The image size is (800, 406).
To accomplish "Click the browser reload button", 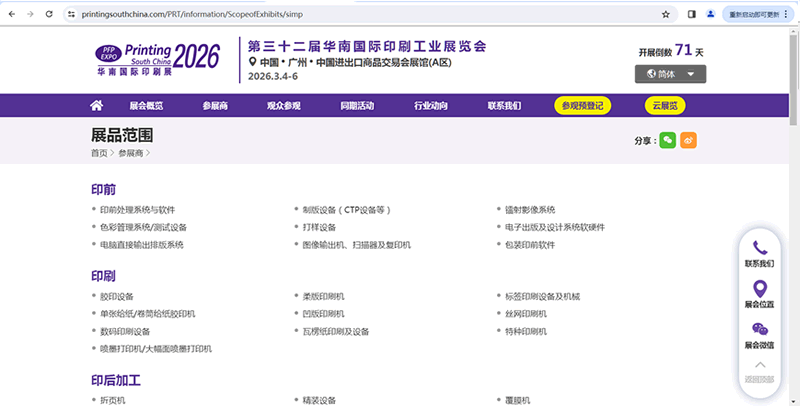I will pos(50,15).
